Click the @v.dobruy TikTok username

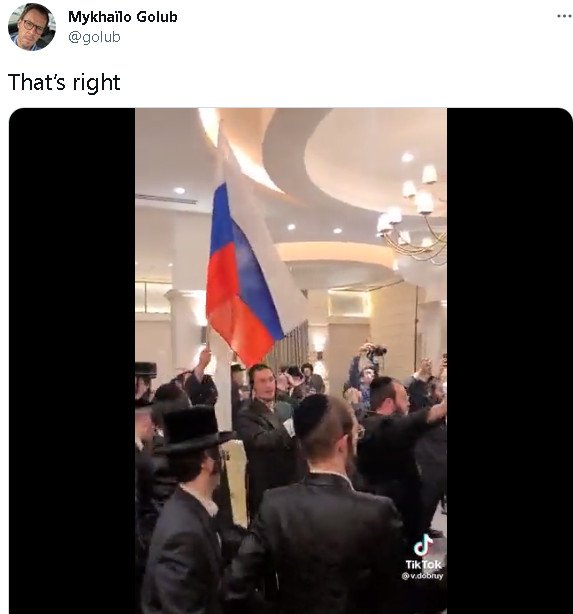pos(422,576)
